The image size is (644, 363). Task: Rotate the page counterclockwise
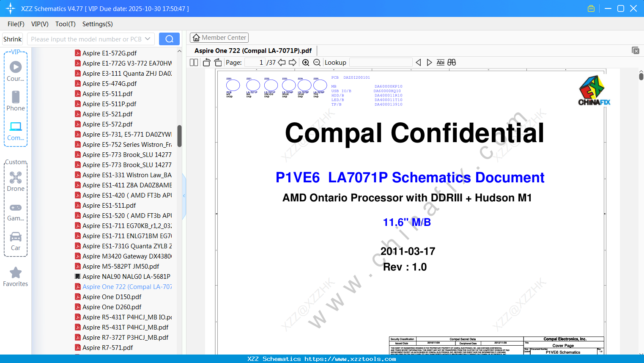point(207,63)
